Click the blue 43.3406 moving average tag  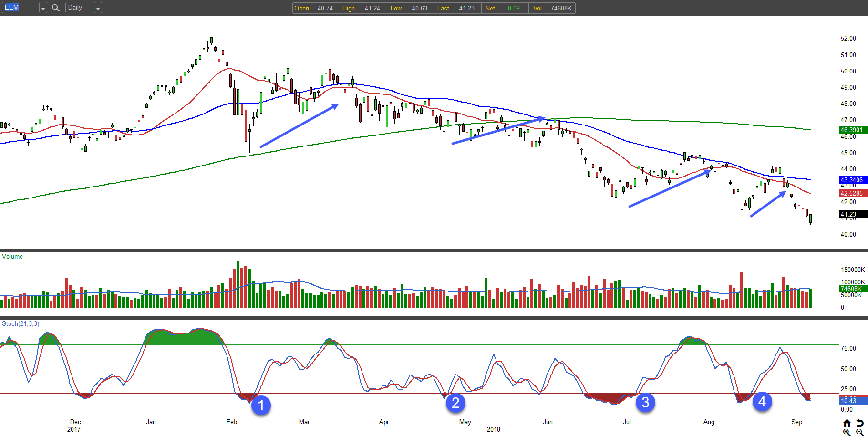(x=852, y=180)
